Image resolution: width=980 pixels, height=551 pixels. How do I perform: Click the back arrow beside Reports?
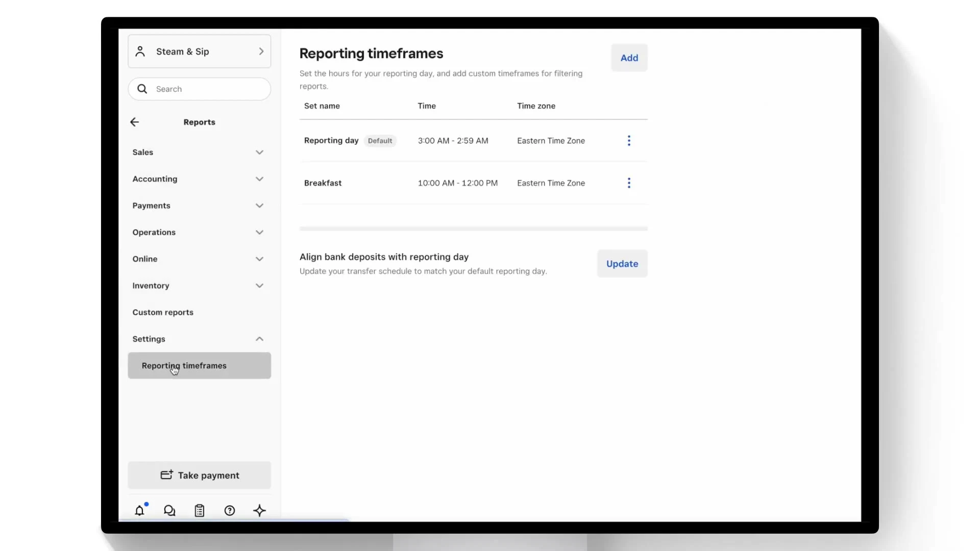134,122
